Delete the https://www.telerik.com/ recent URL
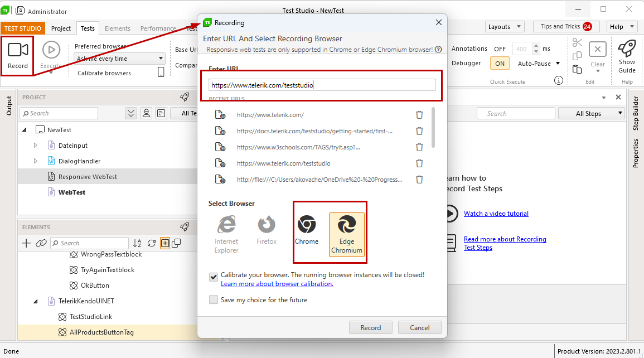Viewport: 644px width, 358px height. [x=419, y=115]
